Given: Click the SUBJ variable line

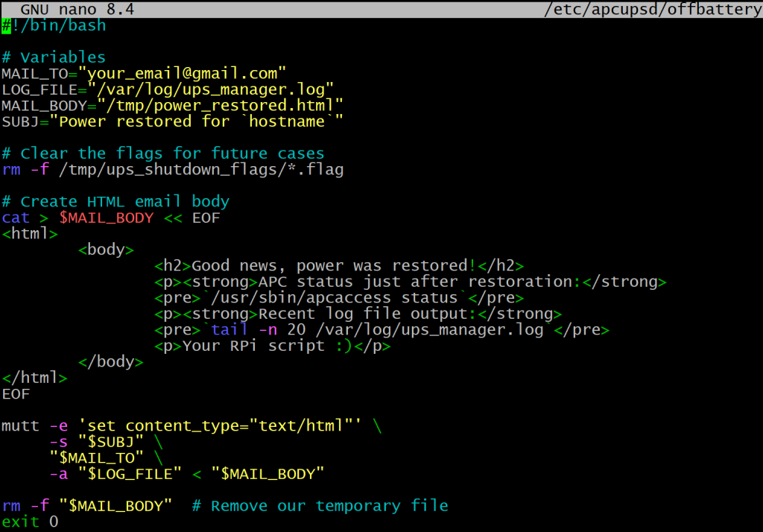Looking at the screenshot, I should [x=171, y=121].
